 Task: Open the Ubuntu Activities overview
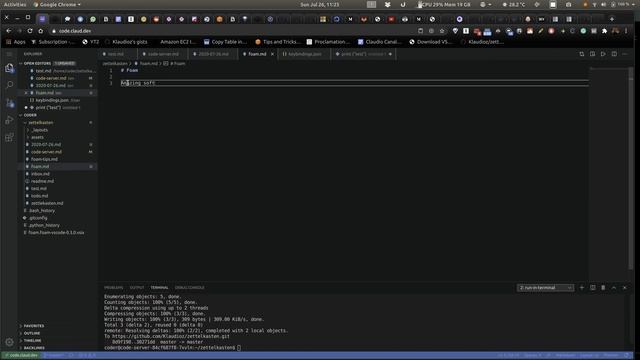[x=15, y=4]
